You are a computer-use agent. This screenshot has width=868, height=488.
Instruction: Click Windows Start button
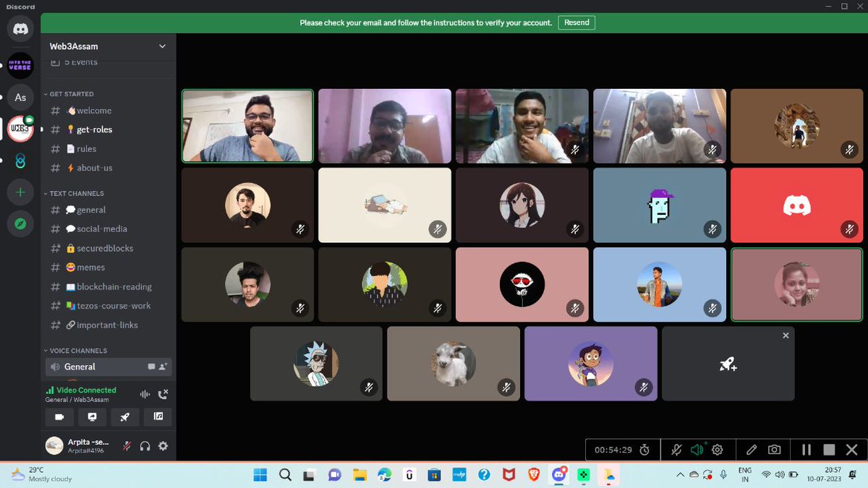tap(260, 475)
